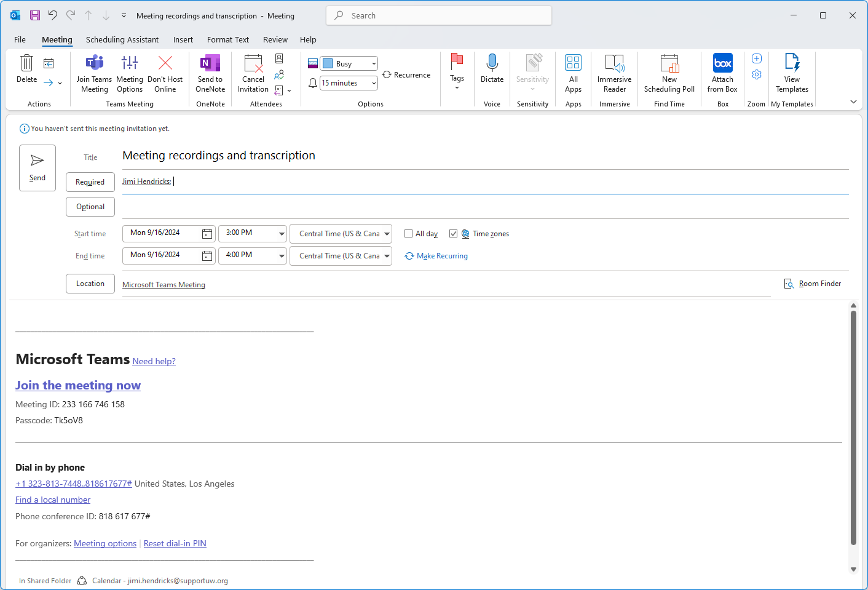The width and height of the screenshot is (868, 590).
Task: Click the Save icon in title bar
Action: [x=35, y=15]
